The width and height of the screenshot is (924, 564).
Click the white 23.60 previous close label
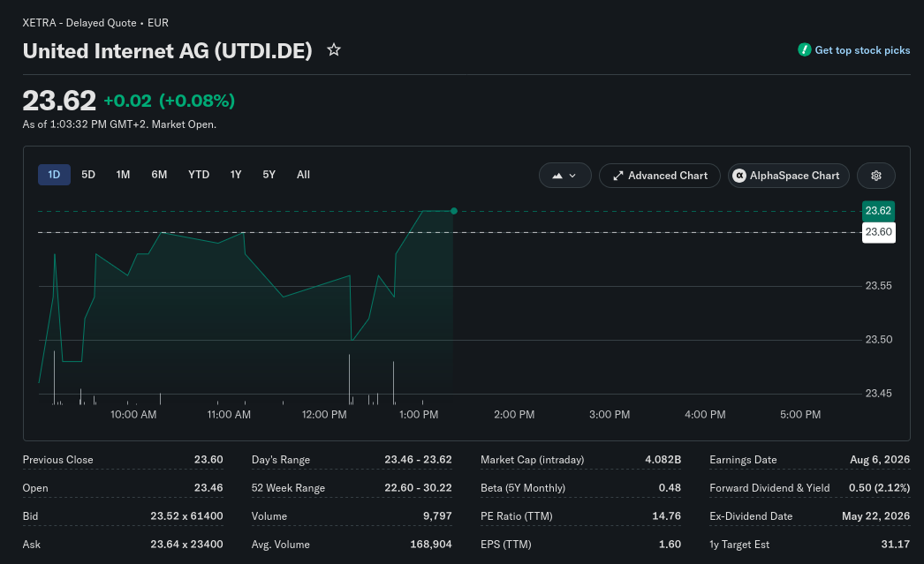pyautogui.click(x=878, y=232)
